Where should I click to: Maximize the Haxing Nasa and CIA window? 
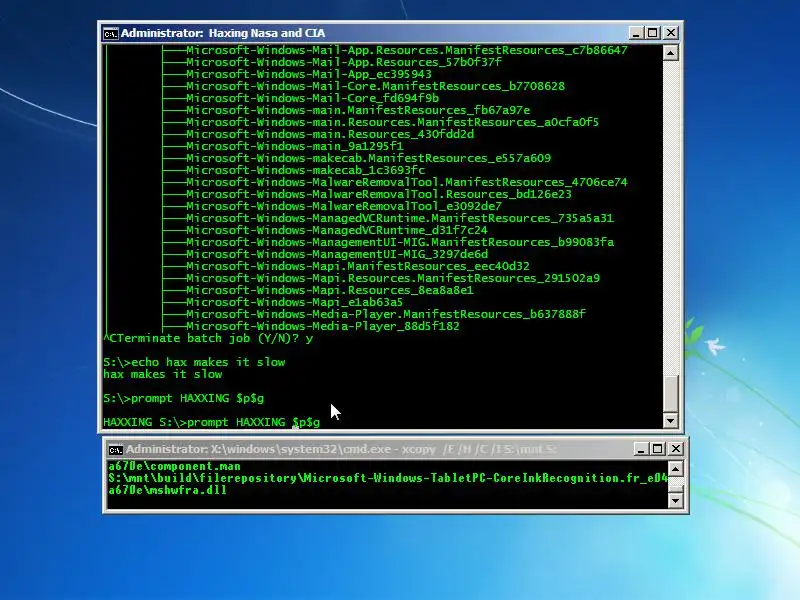(x=653, y=33)
